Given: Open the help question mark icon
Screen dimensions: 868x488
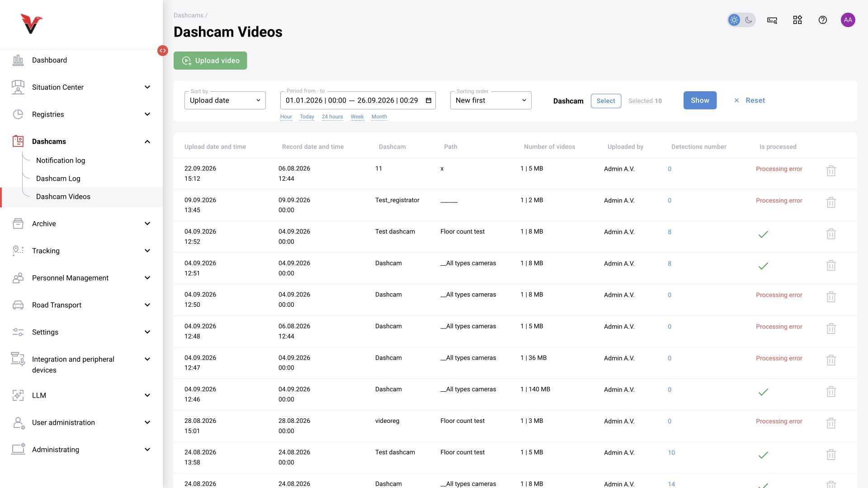Looking at the screenshot, I should [823, 20].
